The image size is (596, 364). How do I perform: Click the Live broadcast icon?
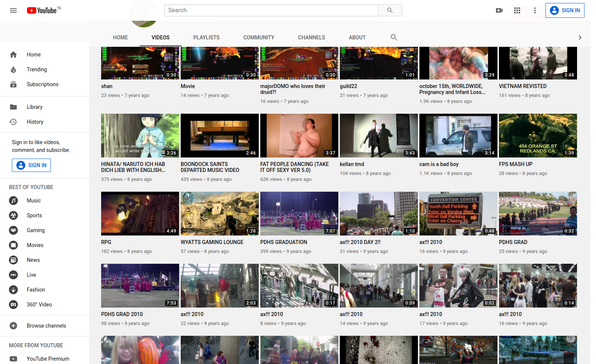[13, 275]
